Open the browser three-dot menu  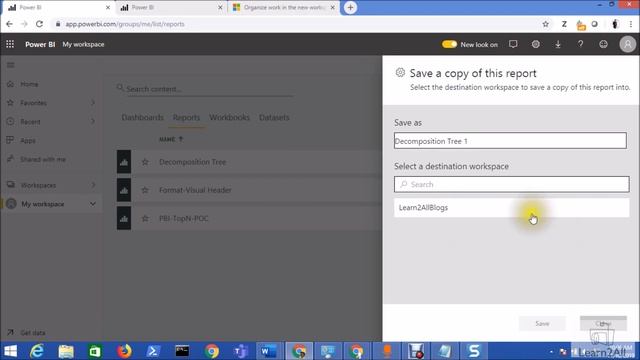coord(631,24)
